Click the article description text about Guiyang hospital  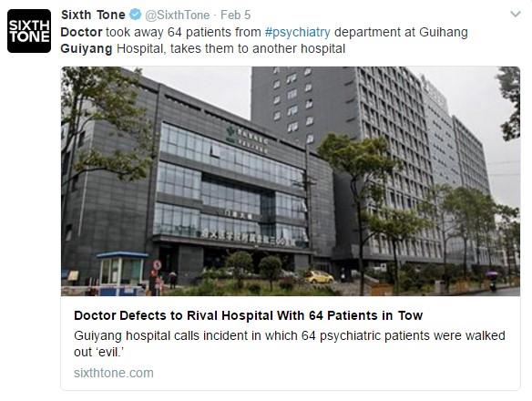290,344
